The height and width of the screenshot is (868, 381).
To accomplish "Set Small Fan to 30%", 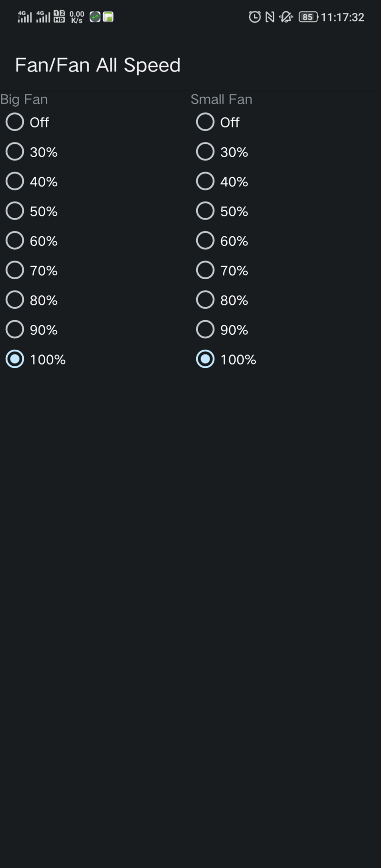I will 205,151.
